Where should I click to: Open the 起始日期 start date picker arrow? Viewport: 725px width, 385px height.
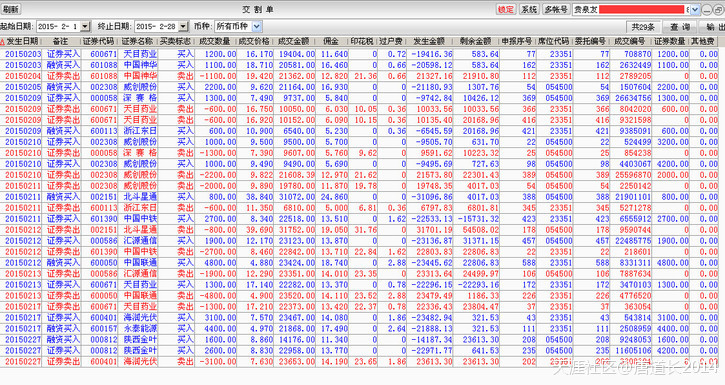(x=85, y=26)
